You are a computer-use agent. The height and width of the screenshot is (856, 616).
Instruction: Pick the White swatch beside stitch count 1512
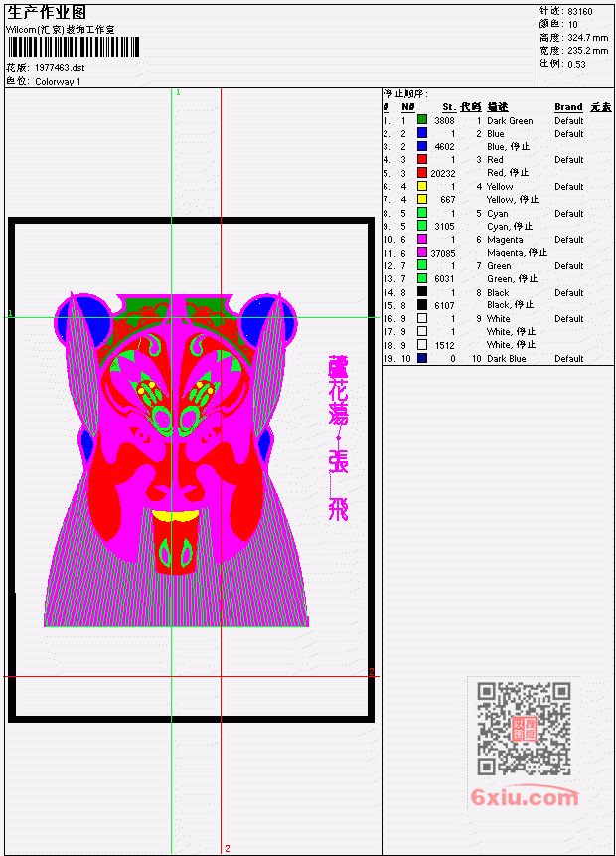pos(421,344)
